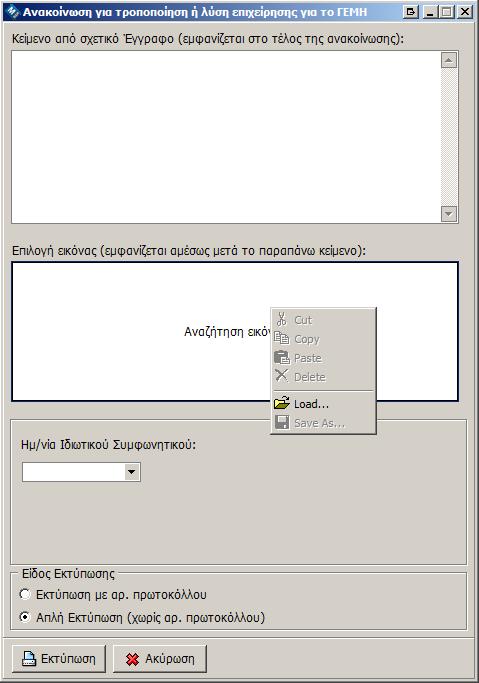Click the X Delete icon in menu

282,375
